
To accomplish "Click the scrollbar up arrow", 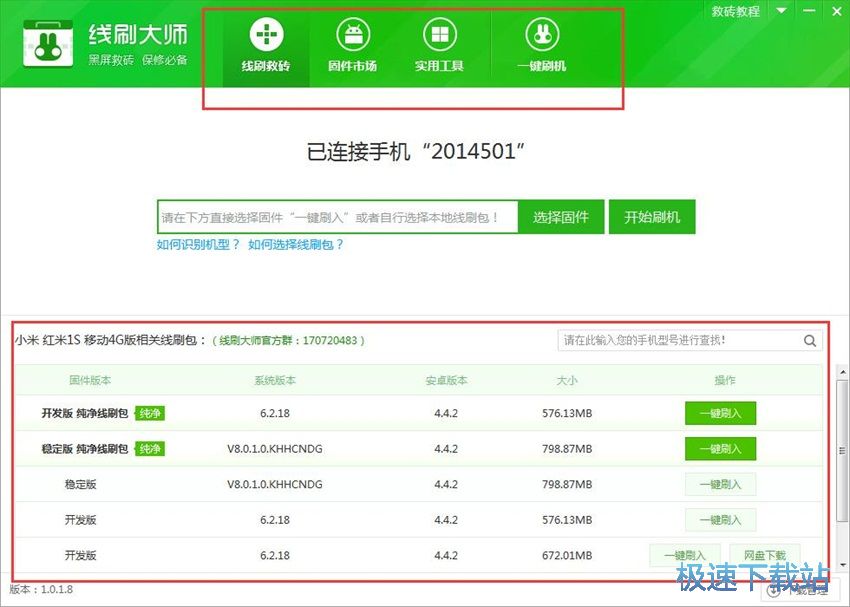I will pos(842,372).
